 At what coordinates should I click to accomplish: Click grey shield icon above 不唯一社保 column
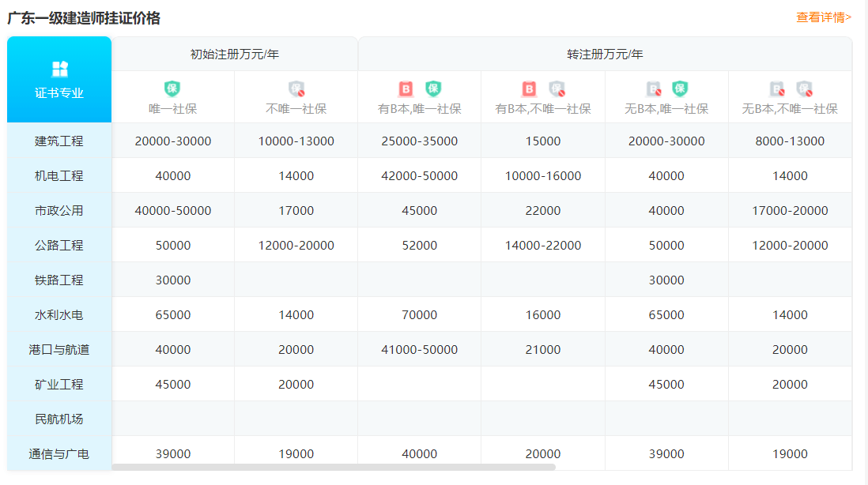[296, 88]
